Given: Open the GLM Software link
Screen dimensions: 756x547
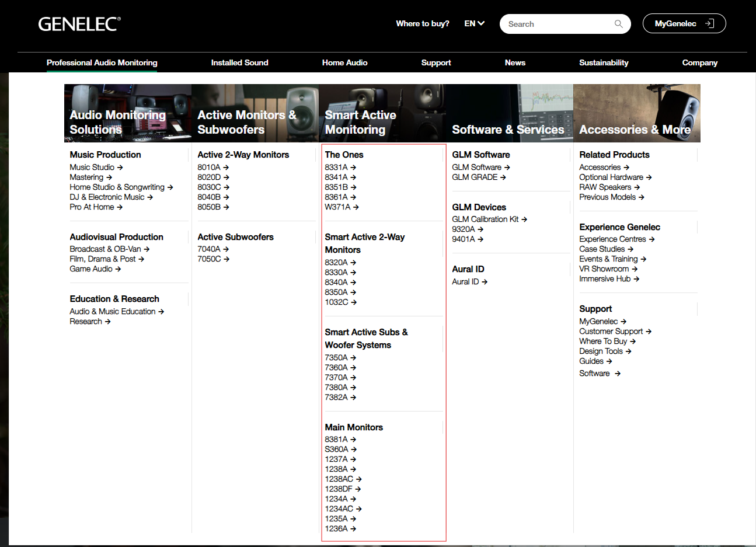Looking at the screenshot, I should [481, 167].
